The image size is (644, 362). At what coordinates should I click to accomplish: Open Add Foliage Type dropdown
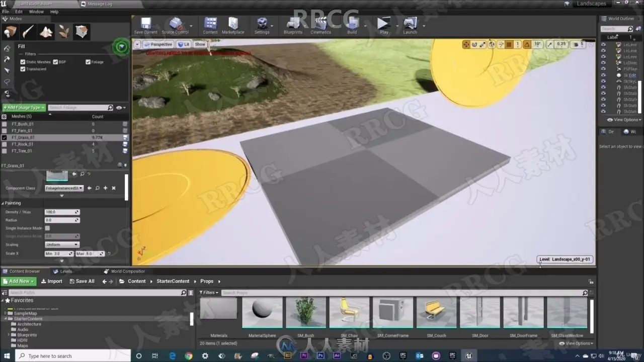click(24, 108)
